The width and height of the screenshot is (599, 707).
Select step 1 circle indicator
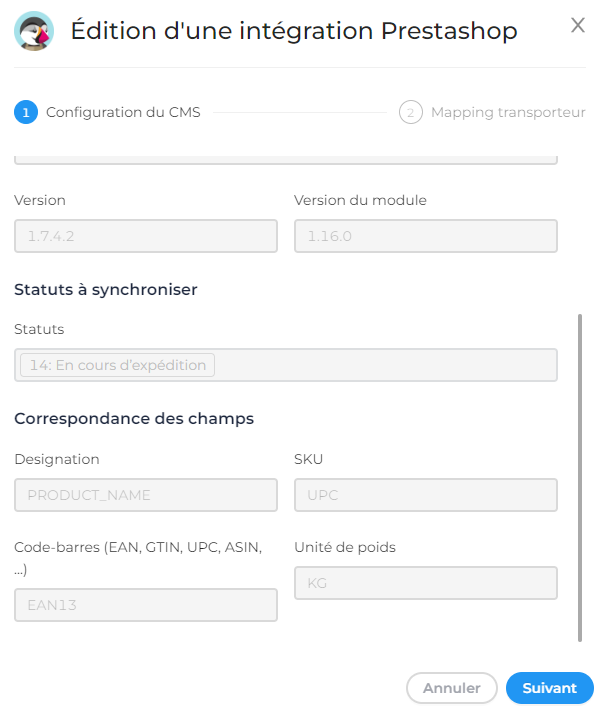(26, 112)
